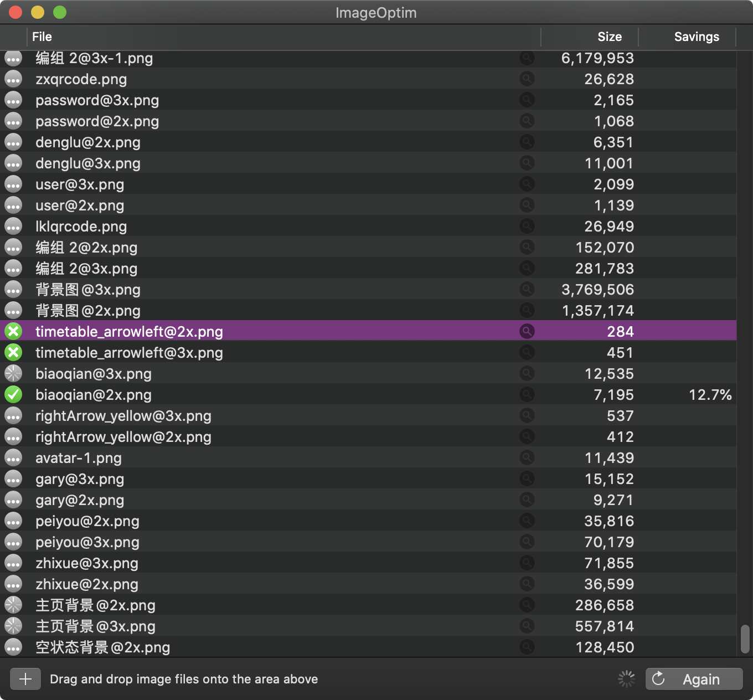The height and width of the screenshot is (700, 753).
Task: Select the gary@3x.png file name
Action: 80,479
